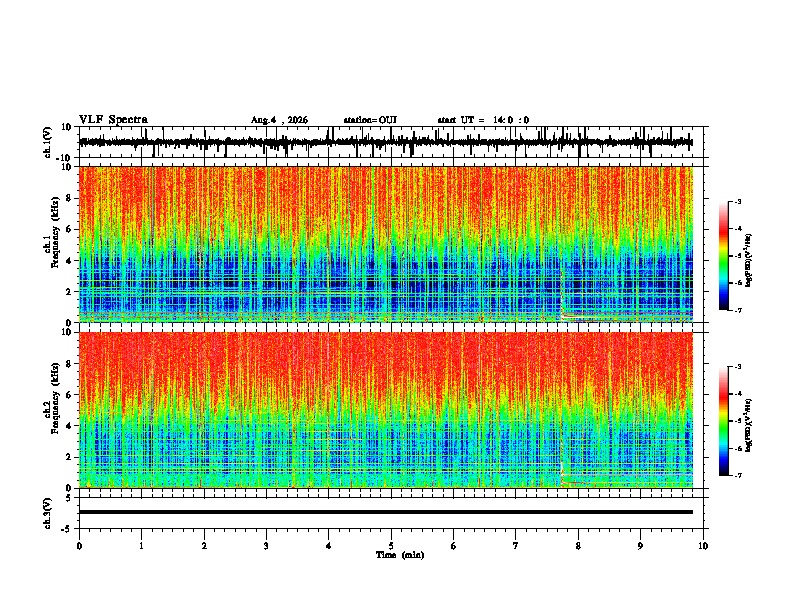Click the "5" tick of ch.3(V) axis
The height and width of the screenshot is (612, 792).
[x=70, y=498]
